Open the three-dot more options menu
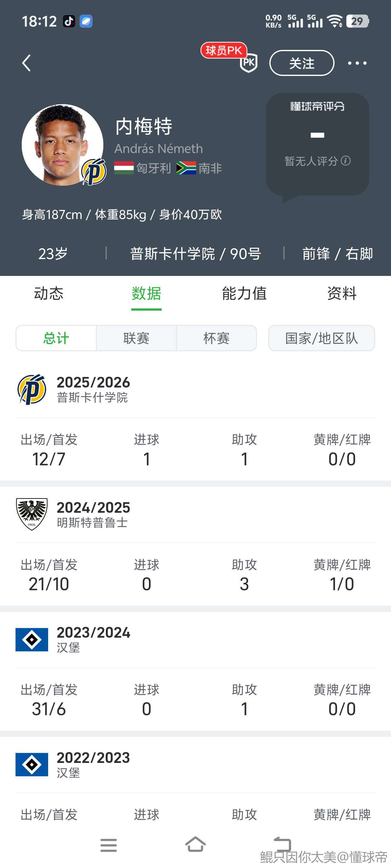This screenshot has width=391, height=868. click(x=357, y=63)
